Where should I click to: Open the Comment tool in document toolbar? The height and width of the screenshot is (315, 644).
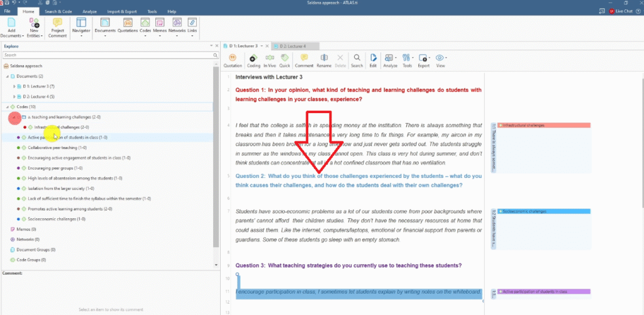304,60
